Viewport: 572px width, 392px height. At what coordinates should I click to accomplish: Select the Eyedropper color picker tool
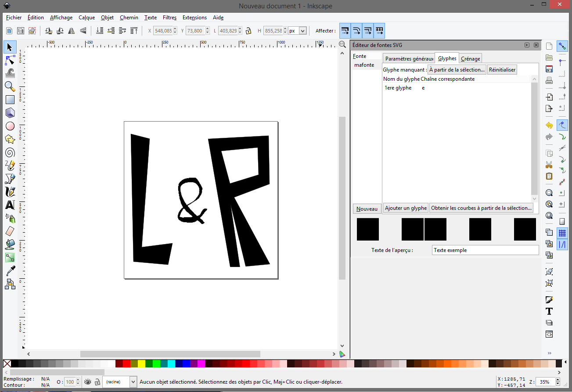[10, 270]
